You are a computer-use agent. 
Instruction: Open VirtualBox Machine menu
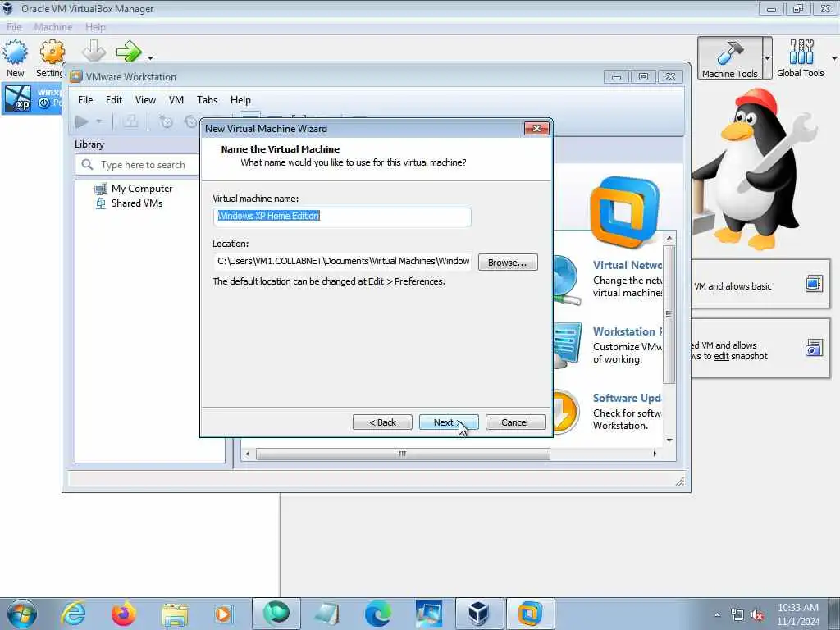click(53, 27)
